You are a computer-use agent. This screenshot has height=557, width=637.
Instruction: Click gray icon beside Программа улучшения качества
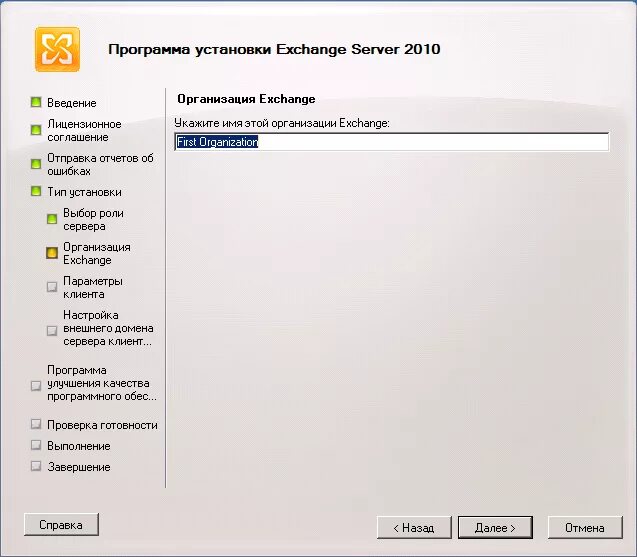tap(36, 385)
